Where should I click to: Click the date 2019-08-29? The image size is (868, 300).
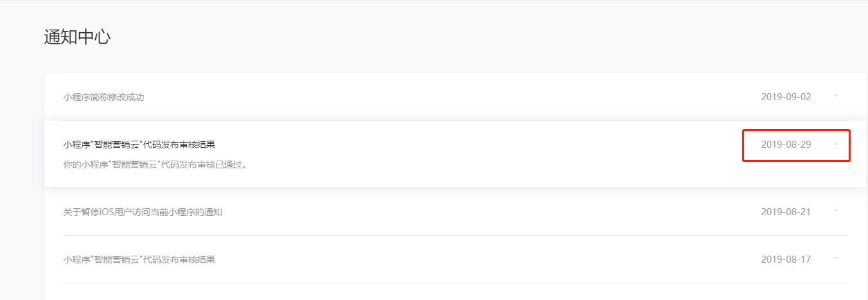[x=786, y=145]
